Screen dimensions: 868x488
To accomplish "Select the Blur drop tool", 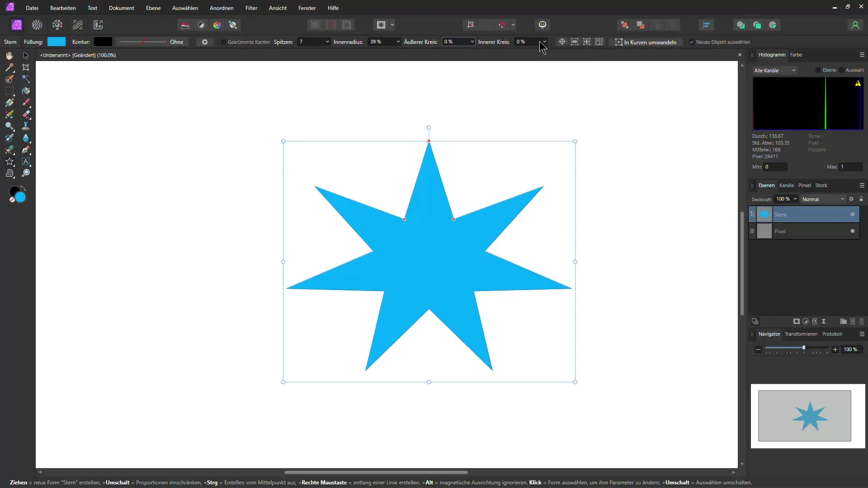I will pos(26,138).
